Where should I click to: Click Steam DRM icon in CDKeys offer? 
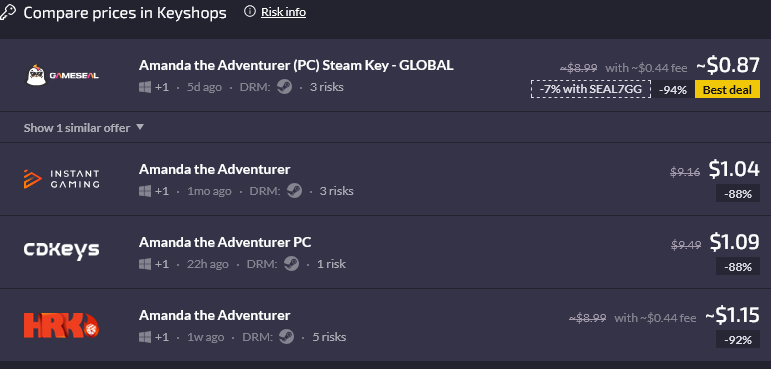(x=291, y=264)
